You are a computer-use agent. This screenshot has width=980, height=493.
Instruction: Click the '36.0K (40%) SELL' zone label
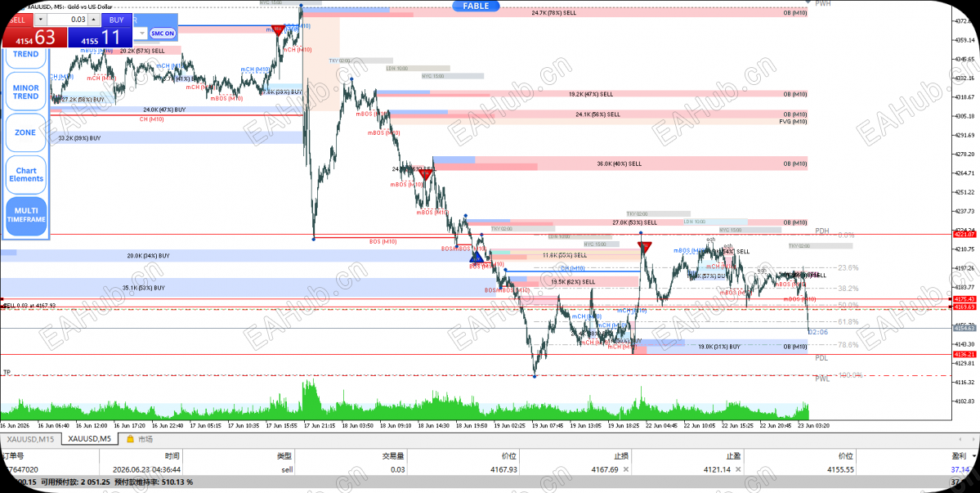point(620,164)
